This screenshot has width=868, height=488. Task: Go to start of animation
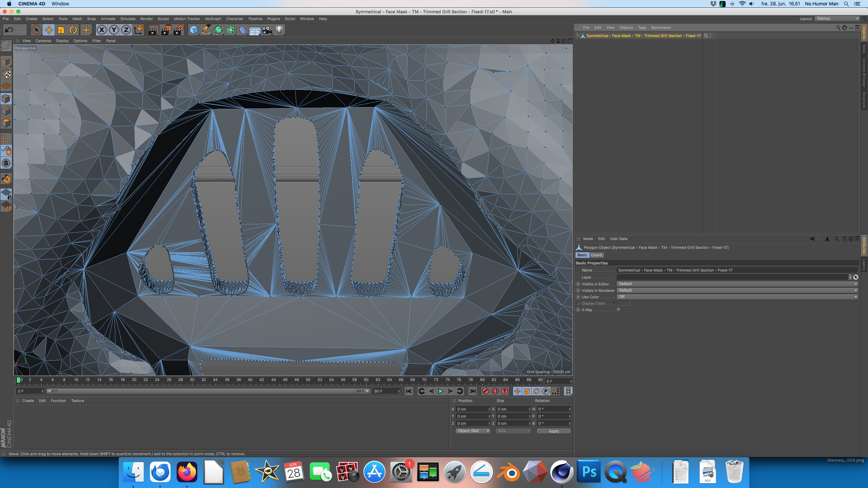pos(409,391)
